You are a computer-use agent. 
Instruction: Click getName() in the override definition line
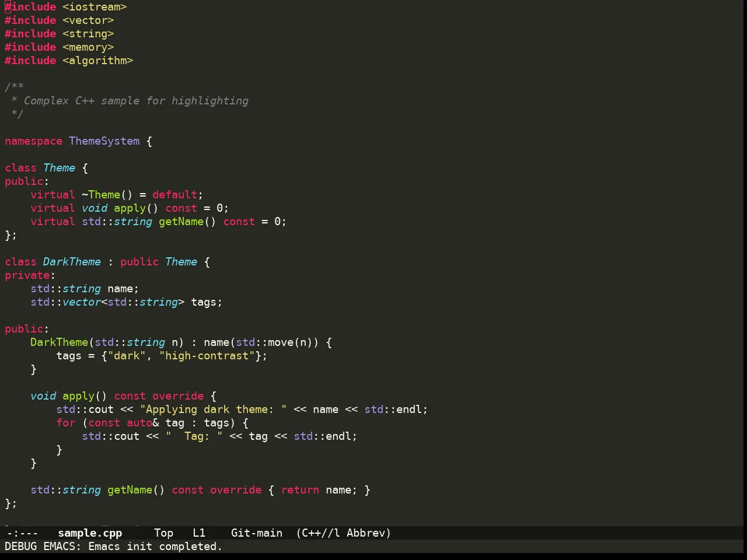click(137, 490)
